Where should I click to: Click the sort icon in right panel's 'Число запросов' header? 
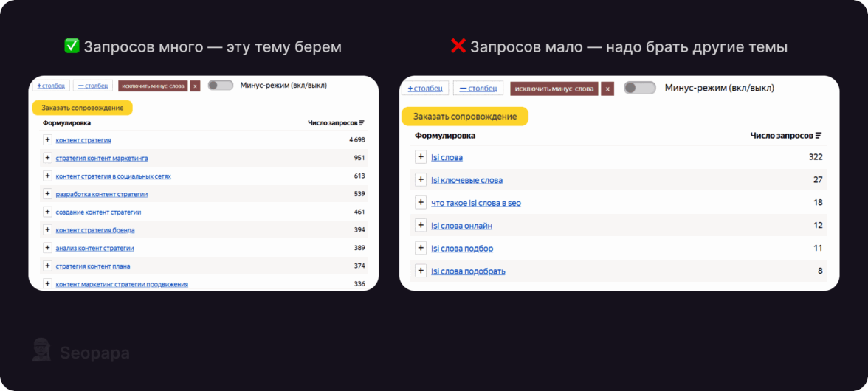click(x=818, y=136)
